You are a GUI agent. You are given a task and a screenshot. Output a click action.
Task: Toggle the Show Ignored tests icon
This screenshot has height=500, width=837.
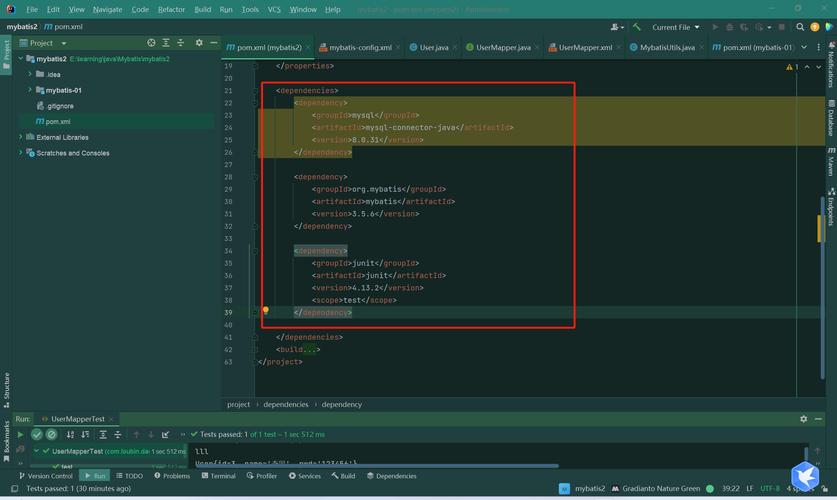[x=51, y=434]
